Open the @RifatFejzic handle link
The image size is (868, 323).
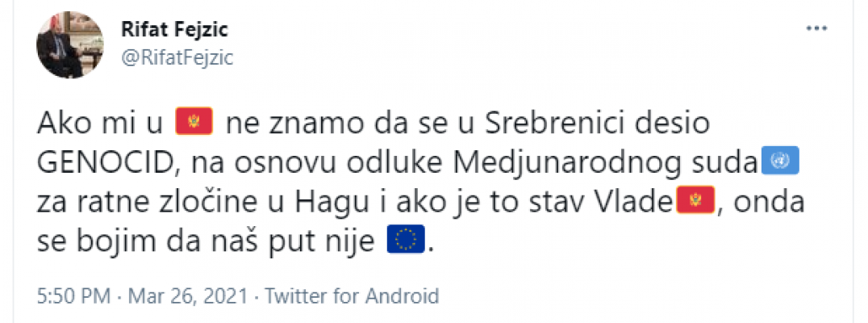tap(177, 58)
